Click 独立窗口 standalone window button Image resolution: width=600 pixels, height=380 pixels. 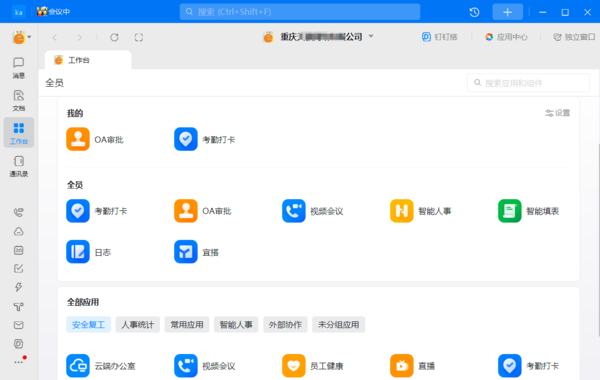[574, 37]
